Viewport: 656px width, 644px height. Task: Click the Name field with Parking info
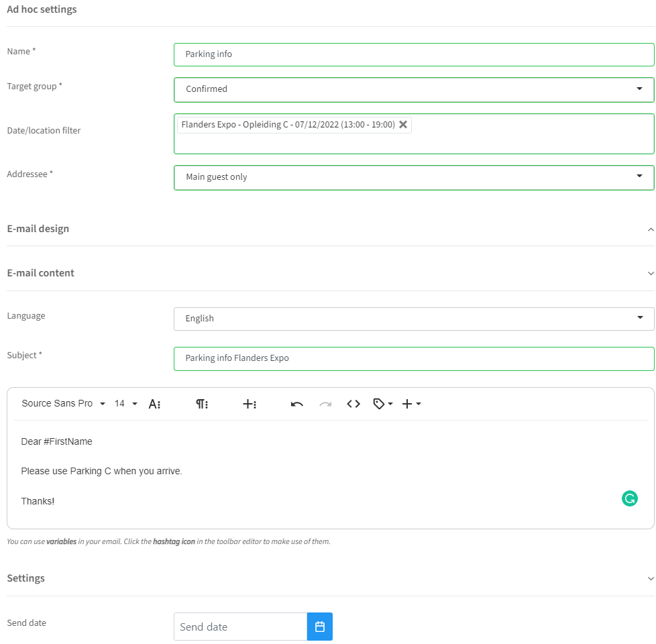point(414,54)
